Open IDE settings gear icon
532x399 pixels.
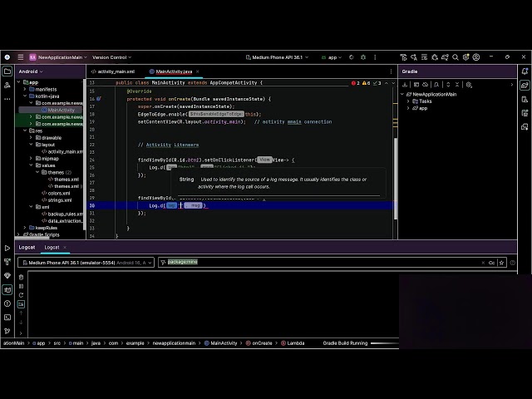[x=465, y=57]
